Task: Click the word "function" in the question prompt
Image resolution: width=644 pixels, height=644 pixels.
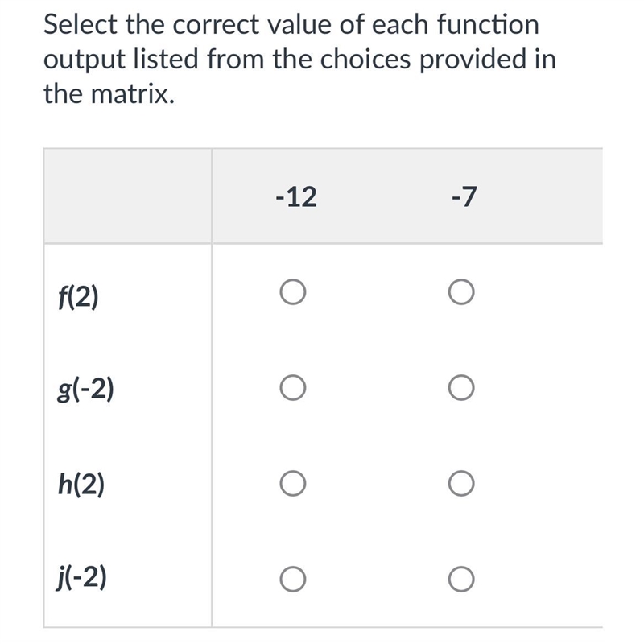Action: pos(488,24)
